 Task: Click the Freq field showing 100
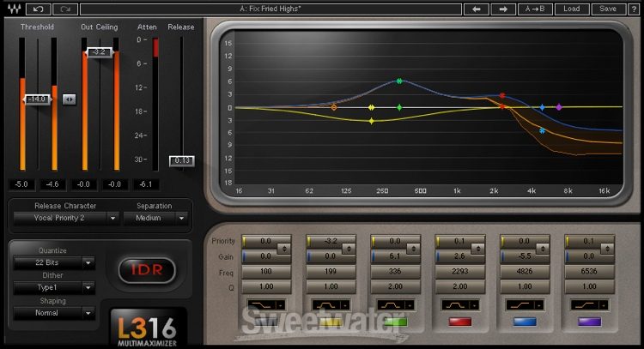pos(266,272)
